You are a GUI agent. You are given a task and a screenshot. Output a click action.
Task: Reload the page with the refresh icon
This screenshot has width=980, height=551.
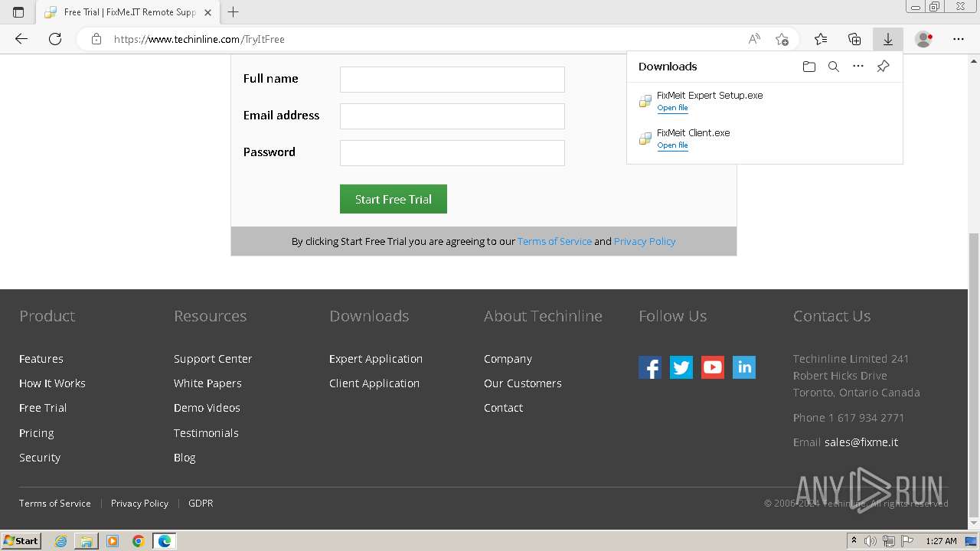tap(55, 39)
